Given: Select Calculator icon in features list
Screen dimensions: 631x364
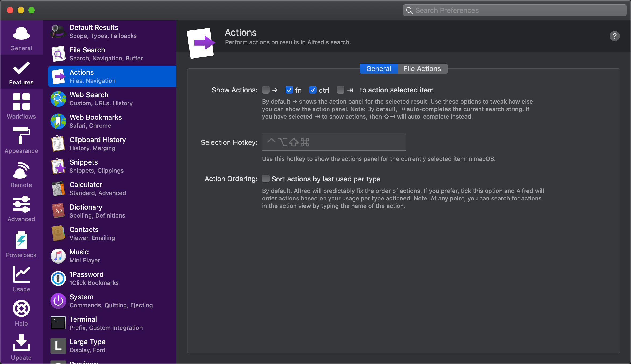Looking at the screenshot, I should pyautogui.click(x=58, y=189).
